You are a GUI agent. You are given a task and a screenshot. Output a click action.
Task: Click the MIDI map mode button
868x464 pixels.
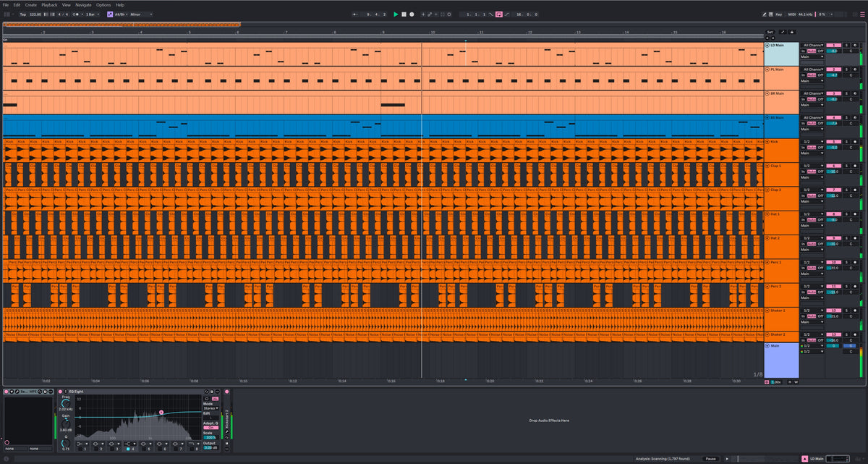point(793,14)
